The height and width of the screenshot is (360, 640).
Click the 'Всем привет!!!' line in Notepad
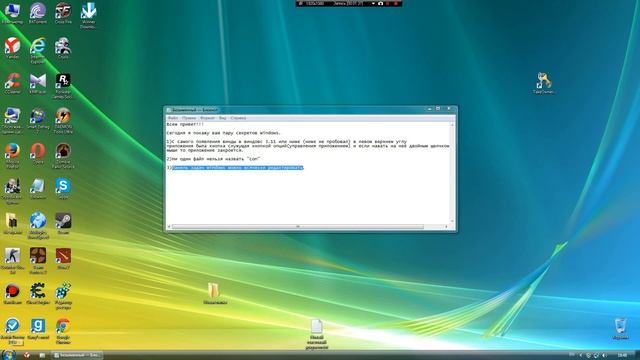[185, 124]
